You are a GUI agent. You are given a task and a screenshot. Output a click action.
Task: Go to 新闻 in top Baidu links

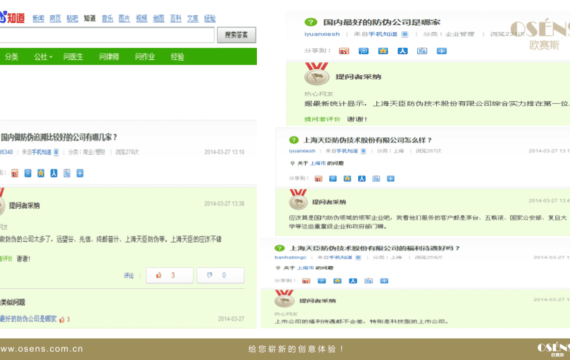tap(38, 19)
